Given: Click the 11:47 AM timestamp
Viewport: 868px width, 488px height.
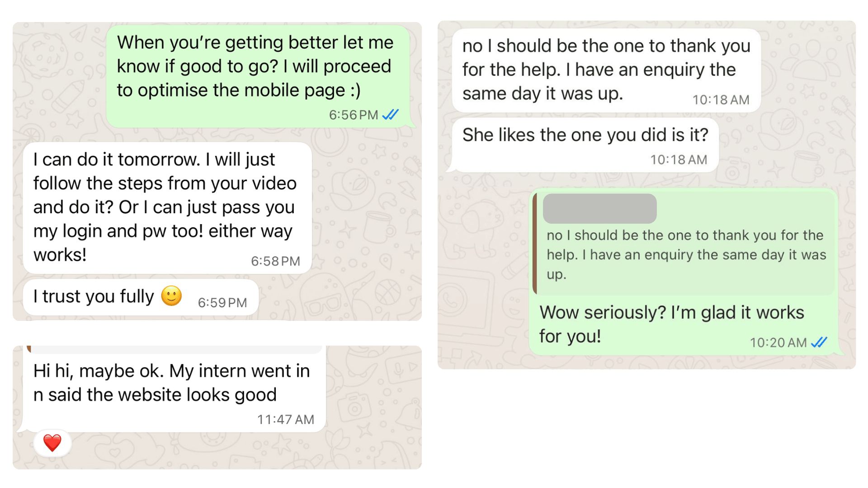Looking at the screenshot, I should [x=286, y=419].
